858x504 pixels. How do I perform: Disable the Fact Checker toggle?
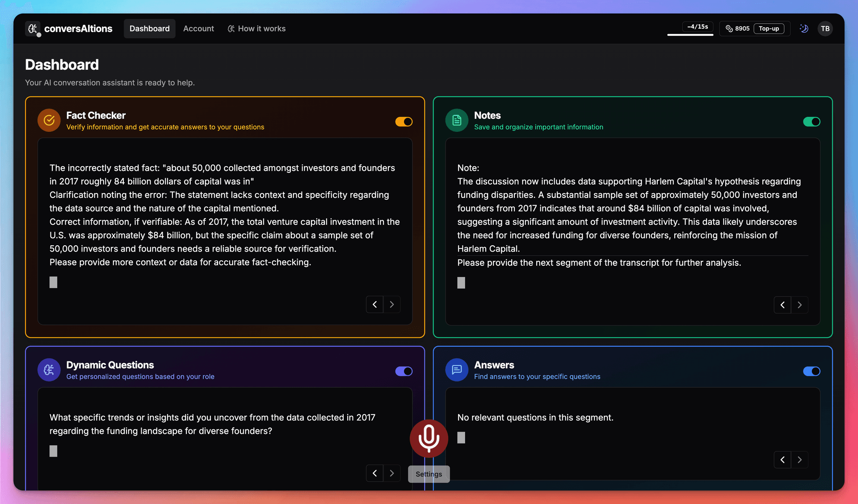404,122
